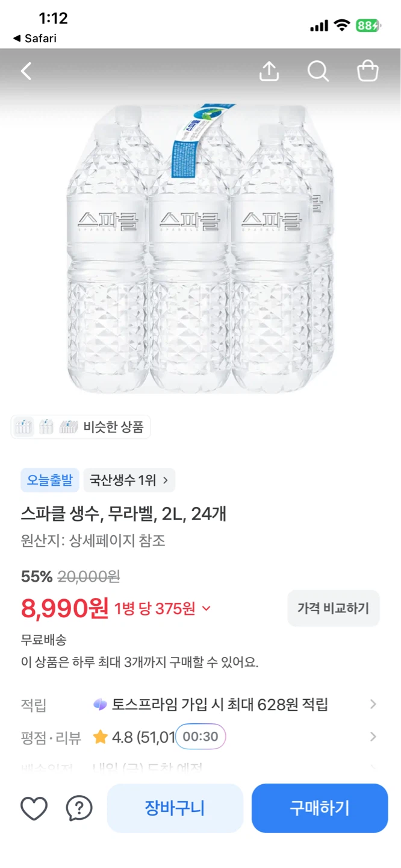Screen dimensions: 401x868
Task: Expand the 평점·리뷰 row chevron
Action: [x=373, y=737]
